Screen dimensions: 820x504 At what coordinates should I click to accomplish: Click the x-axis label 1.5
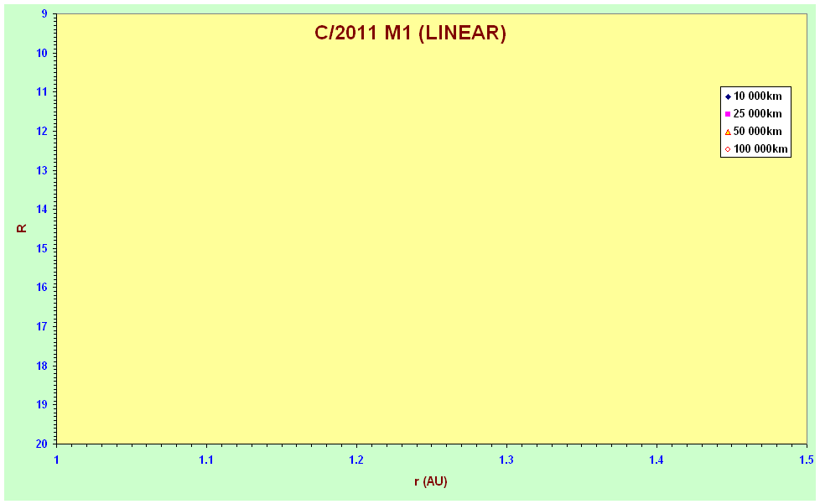coord(807,460)
